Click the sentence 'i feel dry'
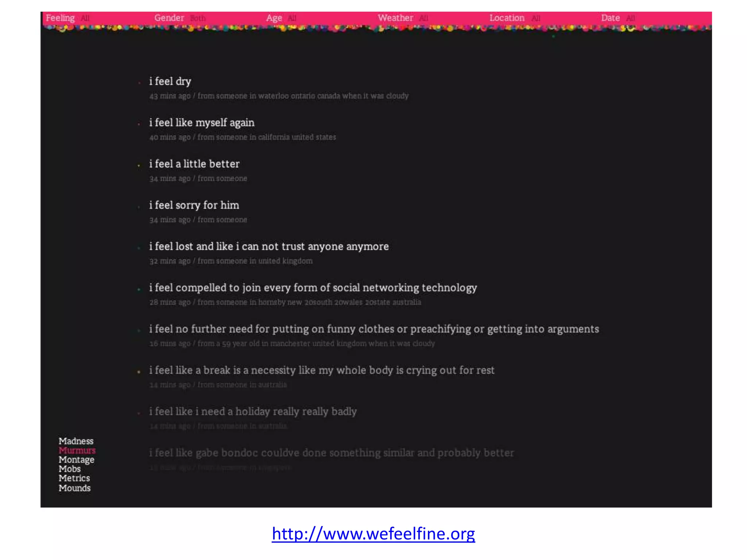The height and width of the screenshot is (560, 747). pyautogui.click(x=170, y=81)
